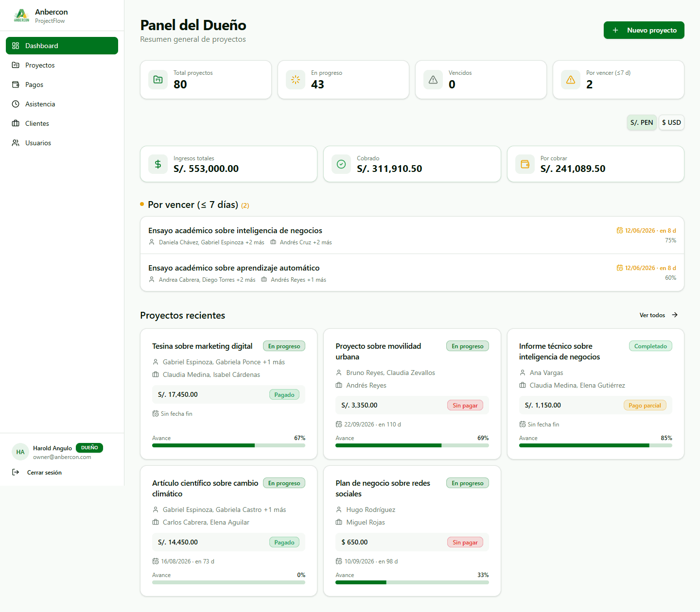Viewport: 700px width, 612px height.
Task: Switch currency to $ USD
Action: click(671, 122)
